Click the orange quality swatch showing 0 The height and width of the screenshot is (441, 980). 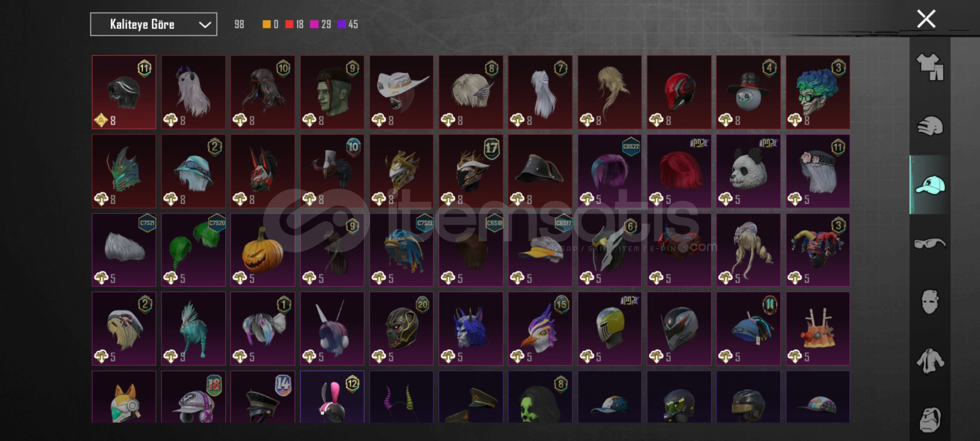click(x=266, y=24)
